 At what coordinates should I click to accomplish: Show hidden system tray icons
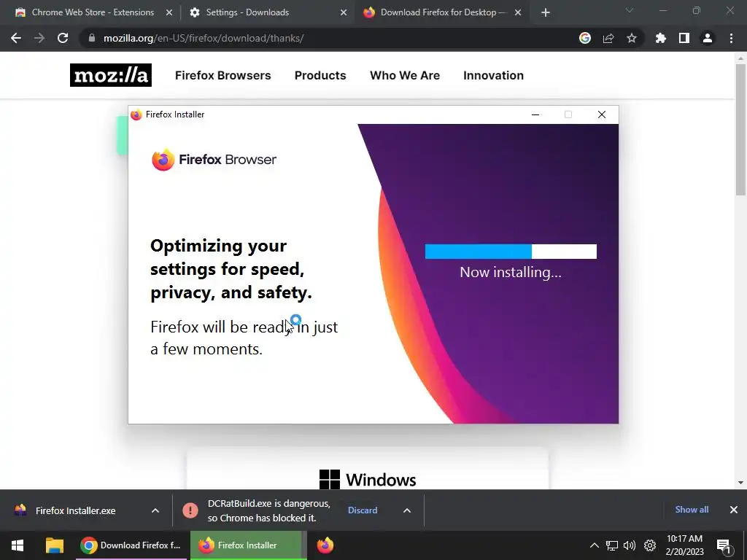[x=595, y=545]
